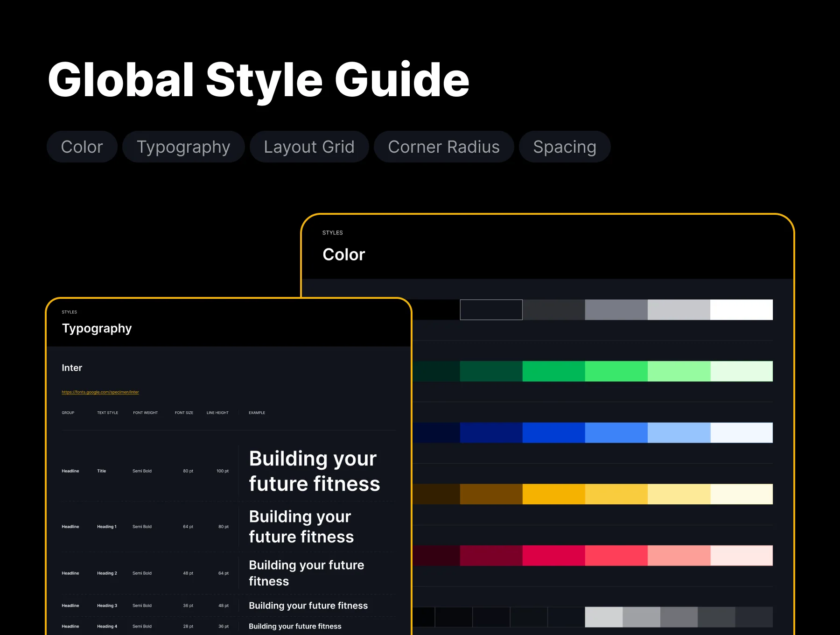Open the Layout Grid pill tag
840x635 pixels.
[309, 147]
